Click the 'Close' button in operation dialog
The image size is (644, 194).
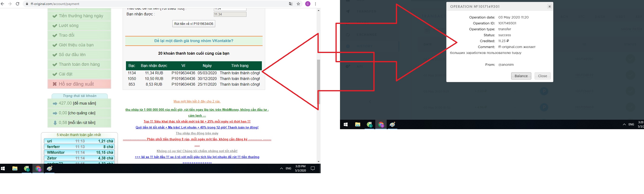tap(542, 76)
